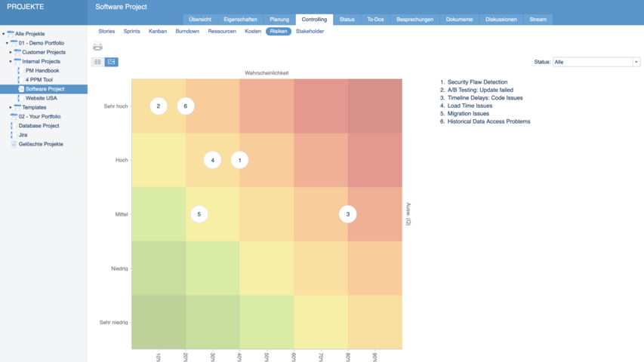Select Website USA in the project tree
The image size is (644, 362).
click(41, 98)
